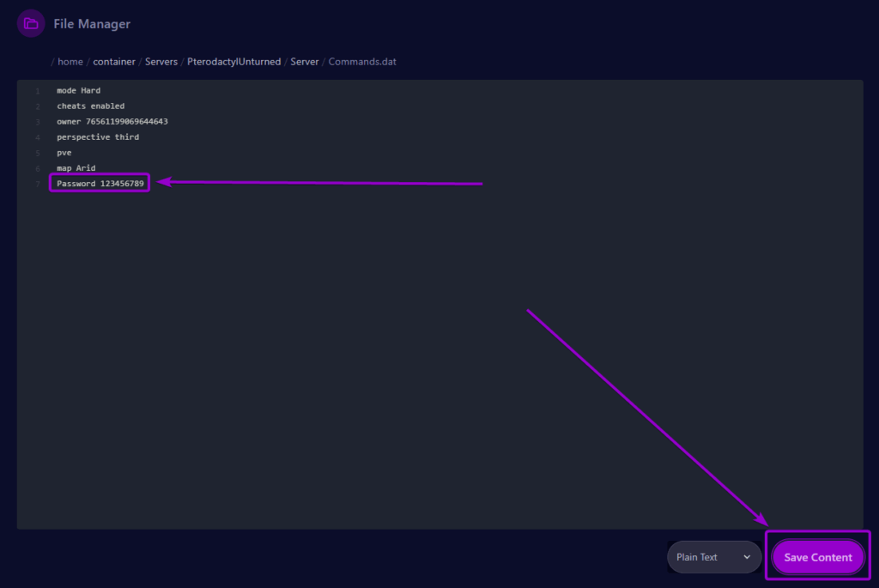Open the home breadcrumb link
This screenshot has height=588, width=879.
click(70, 62)
